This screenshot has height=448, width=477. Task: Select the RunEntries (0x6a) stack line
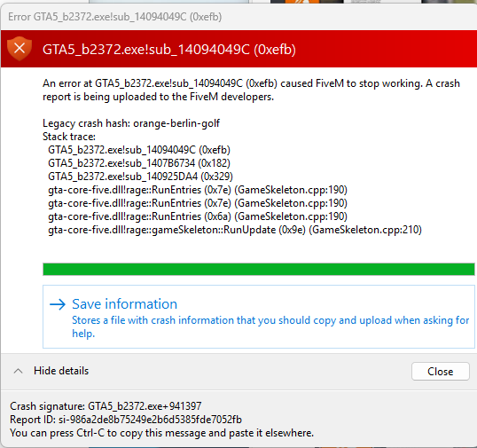(198, 216)
